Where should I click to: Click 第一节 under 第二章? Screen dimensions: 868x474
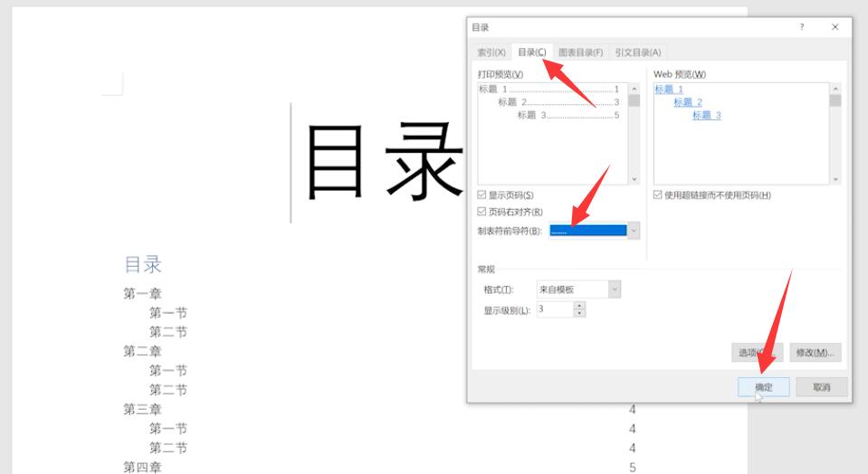coord(168,371)
